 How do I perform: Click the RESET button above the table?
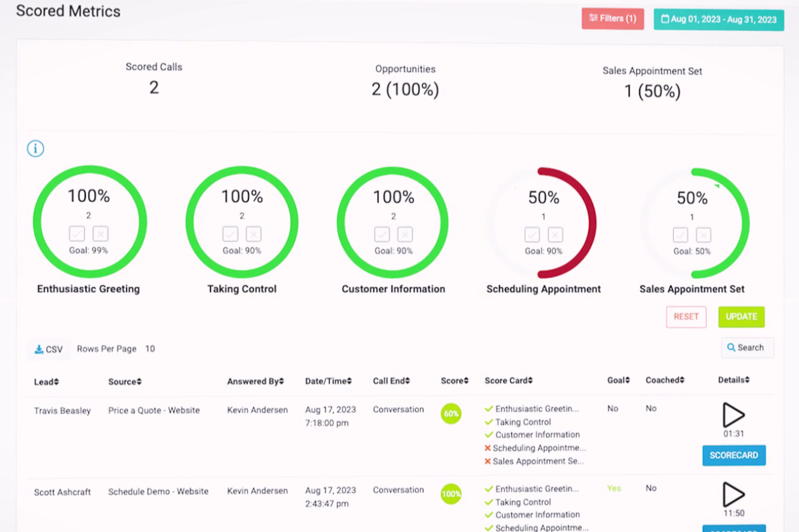point(686,317)
